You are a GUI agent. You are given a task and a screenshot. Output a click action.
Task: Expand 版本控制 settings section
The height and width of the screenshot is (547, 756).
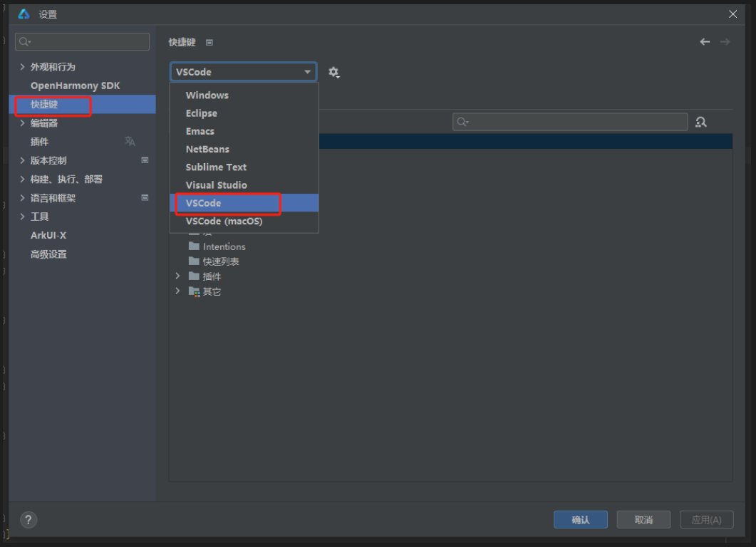coord(22,160)
